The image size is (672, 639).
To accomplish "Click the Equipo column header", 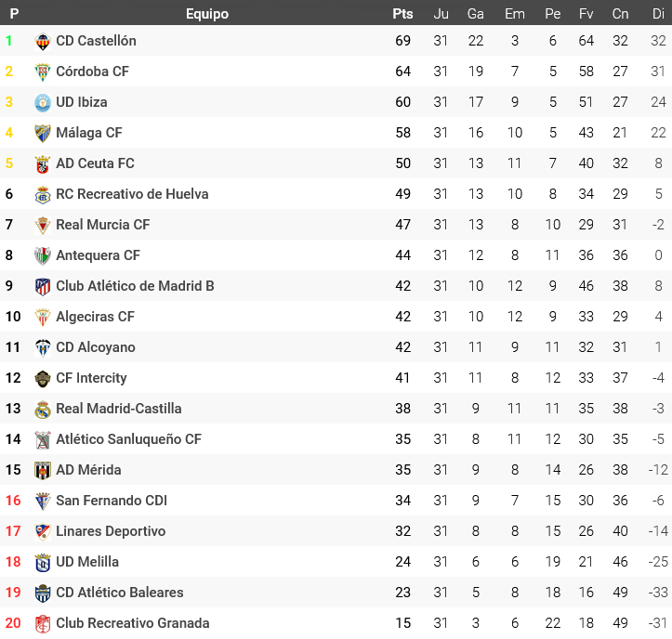I will (x=206, y=14).
